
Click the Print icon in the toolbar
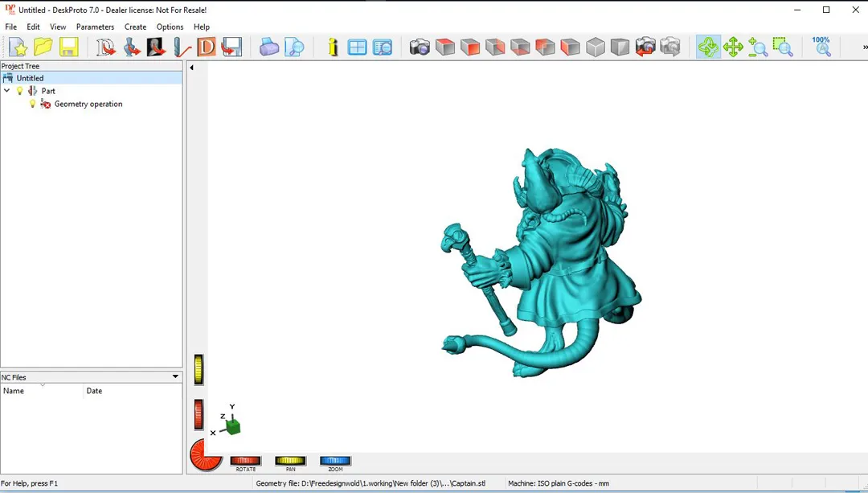(269, 47)
